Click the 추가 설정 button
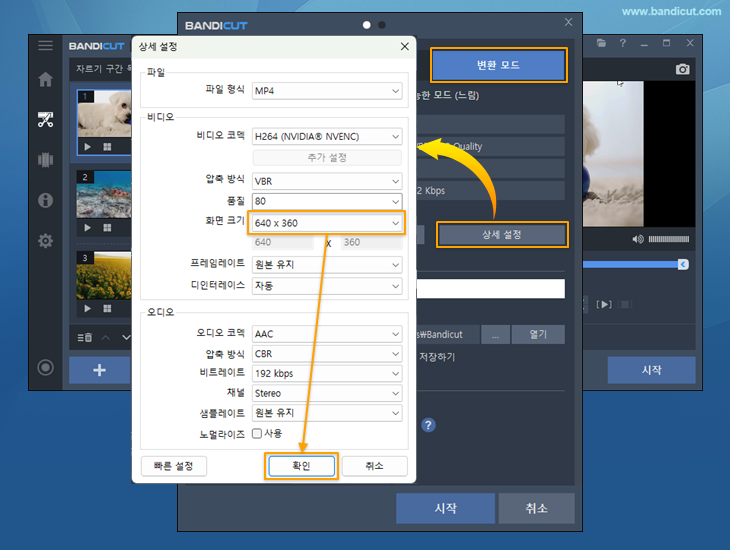730x550 pixels. (x=327, y=157)
